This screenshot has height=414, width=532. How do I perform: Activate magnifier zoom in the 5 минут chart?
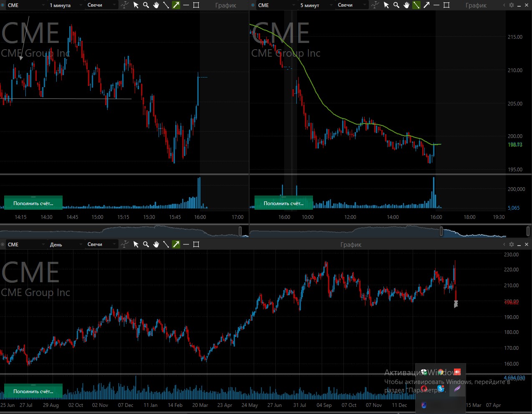[x=396, y=5]
